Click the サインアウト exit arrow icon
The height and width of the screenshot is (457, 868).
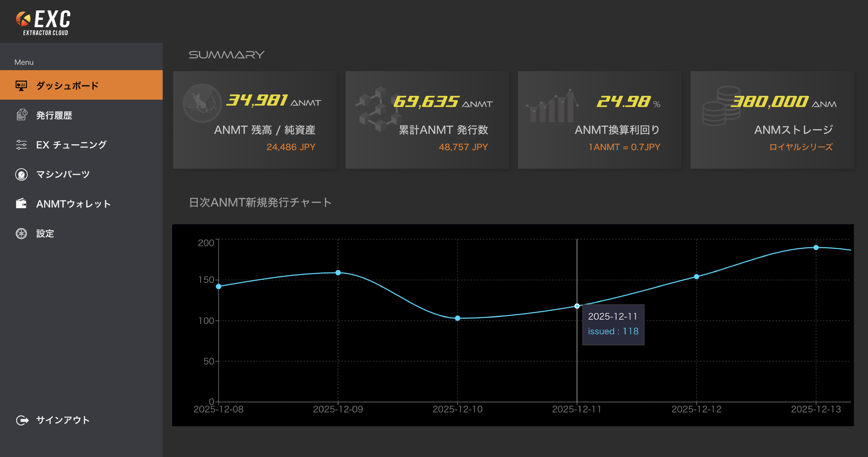22,420
